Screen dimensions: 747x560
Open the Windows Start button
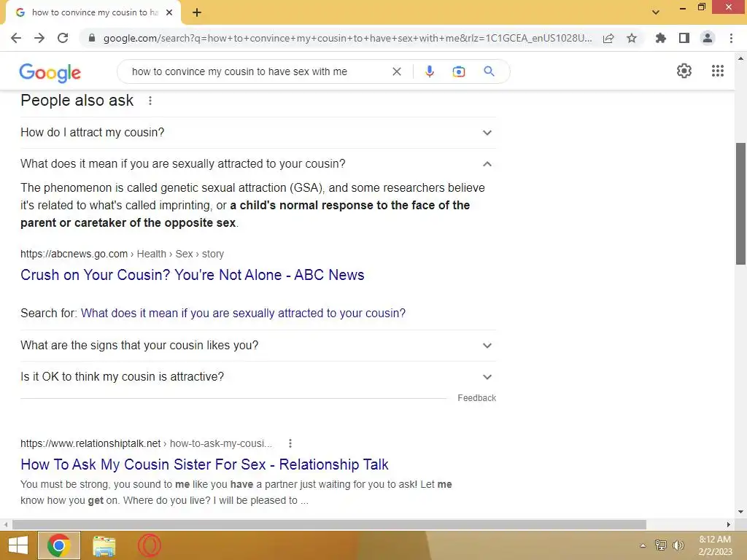(x=18, y=545)
